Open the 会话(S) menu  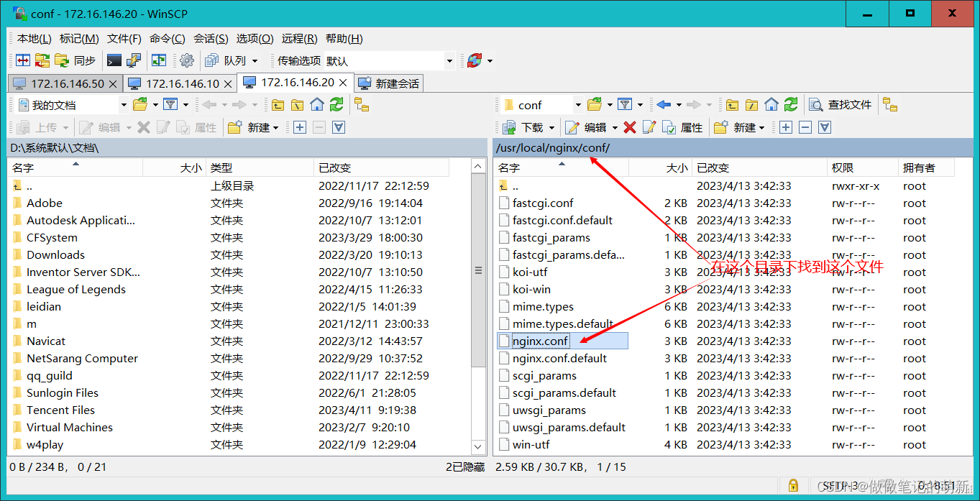tap(211, 39)
